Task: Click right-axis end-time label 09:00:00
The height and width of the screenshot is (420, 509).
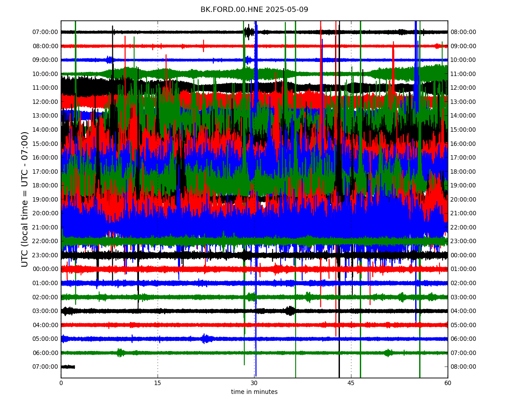Action: point(463,46)
